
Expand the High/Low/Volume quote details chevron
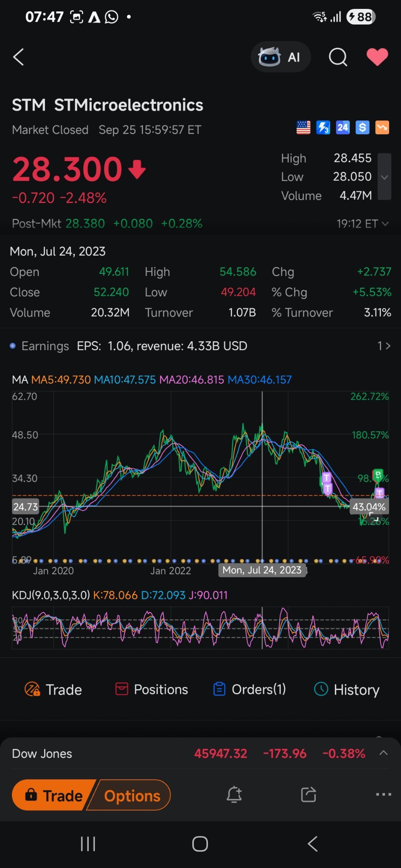point(384,177)
